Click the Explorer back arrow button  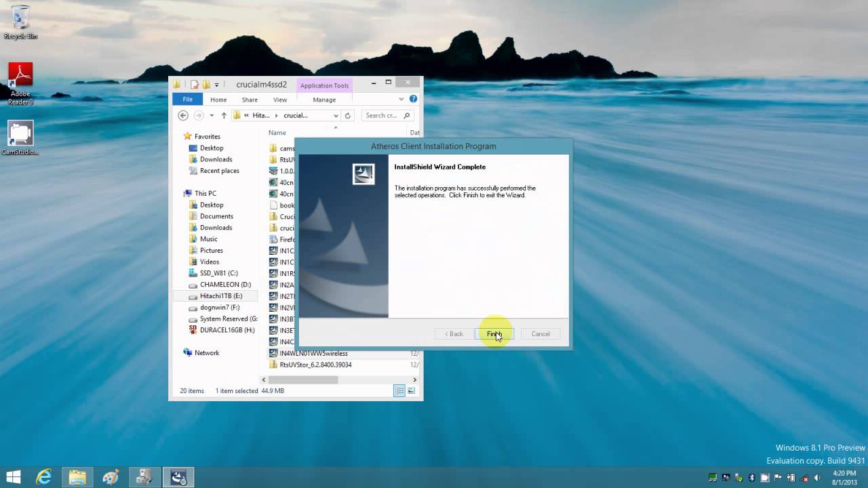(x=182, y=115)
